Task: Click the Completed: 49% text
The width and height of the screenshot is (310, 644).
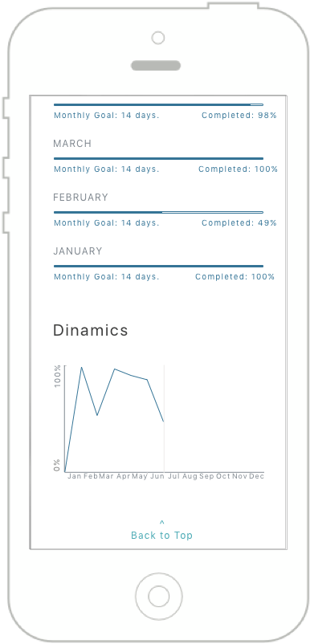Action: pyautogui.click(x=239, y=223)
